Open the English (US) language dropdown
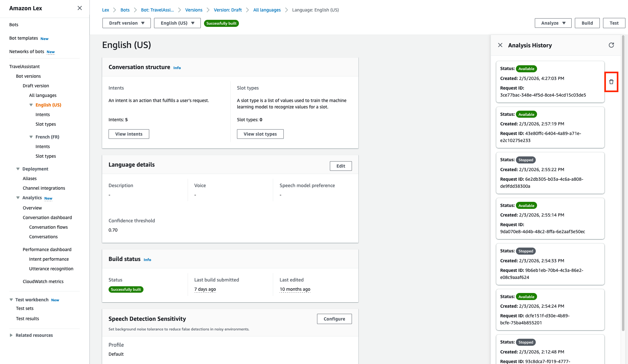Viewport: 628px width, 364px height. coord(177,23)
